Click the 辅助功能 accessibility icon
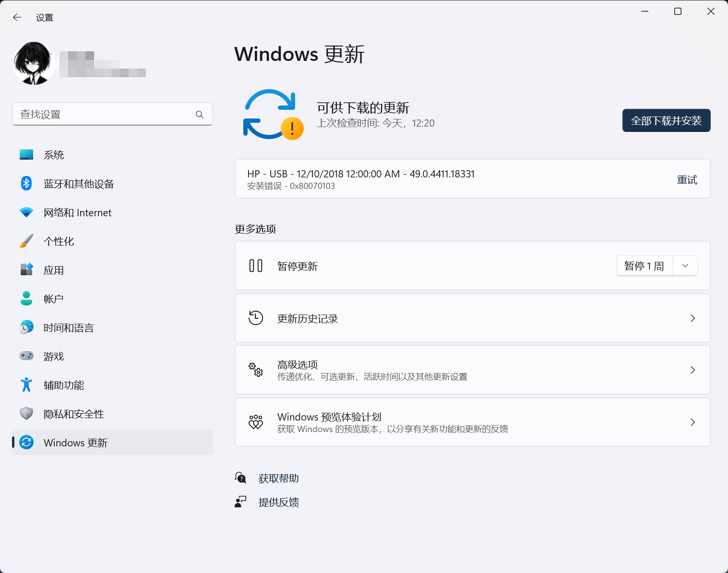The width and height of the screenshot is (728, 573). click(x=26, y=385)
